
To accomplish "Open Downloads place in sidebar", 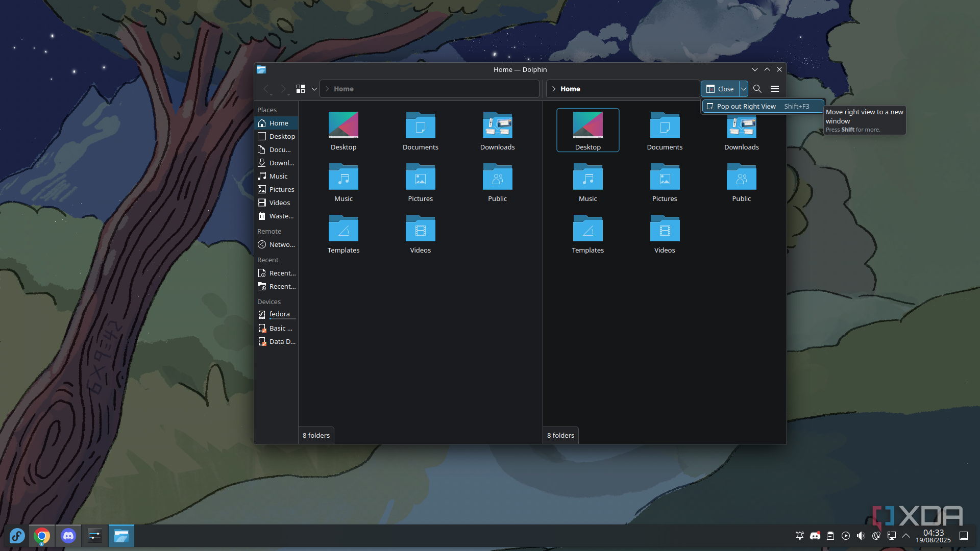I will click(276, 163).
